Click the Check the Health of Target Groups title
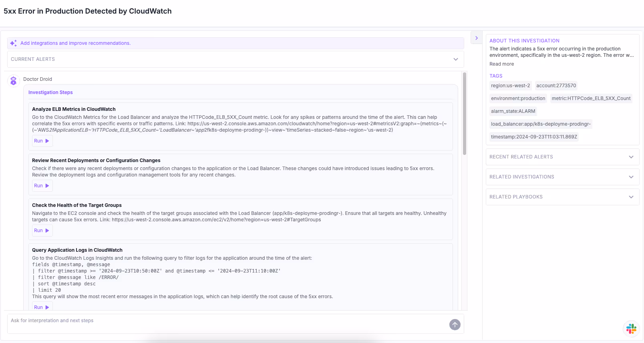Viewport: 644px width, 343px height. coord(77,205)
